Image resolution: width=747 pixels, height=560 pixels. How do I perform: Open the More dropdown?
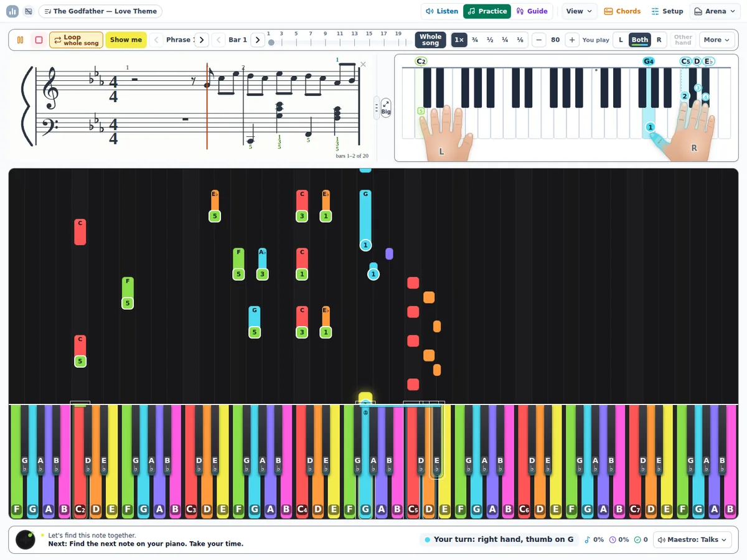pos(716,40)
